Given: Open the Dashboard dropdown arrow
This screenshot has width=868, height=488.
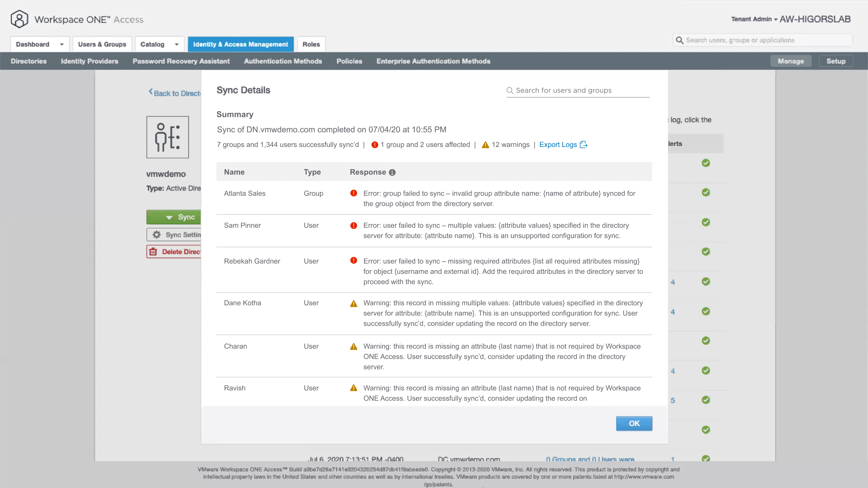Looking at the screenshot, I should tap(62, 44).
